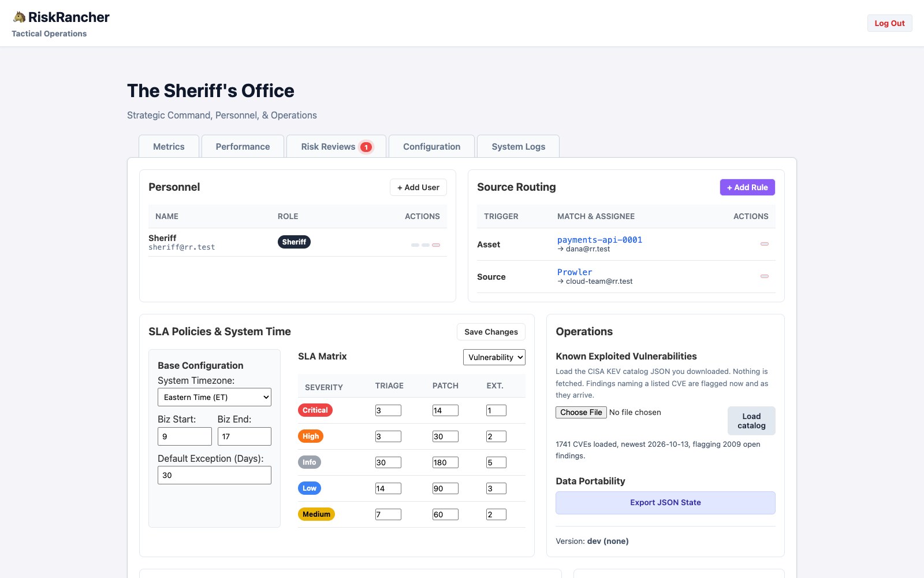This screenshot has width=924, height=578.
Task: Remove the Prowler source routing rule
Action: [765, 276]
